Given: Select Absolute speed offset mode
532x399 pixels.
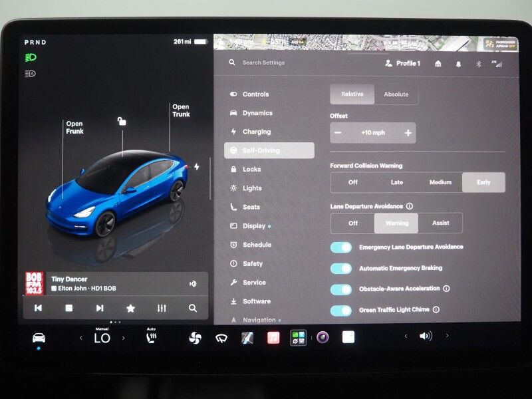Looking at the screenshot, I should (x=396, y=94).
